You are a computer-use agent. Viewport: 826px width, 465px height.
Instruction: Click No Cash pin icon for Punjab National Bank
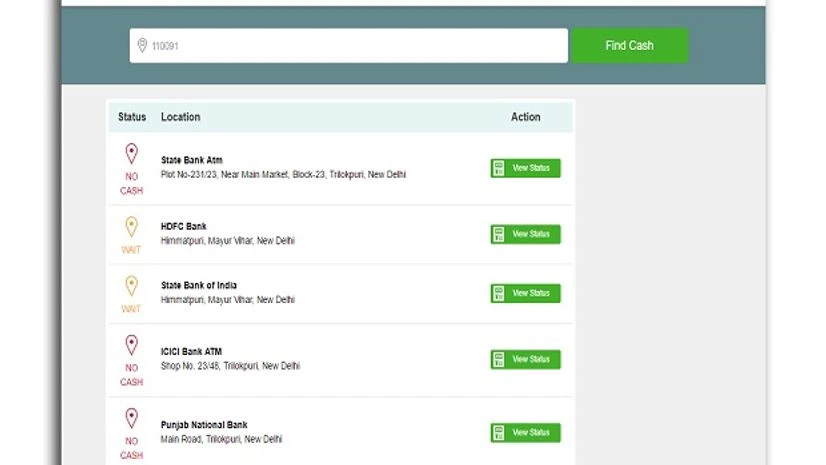(131, 418)
